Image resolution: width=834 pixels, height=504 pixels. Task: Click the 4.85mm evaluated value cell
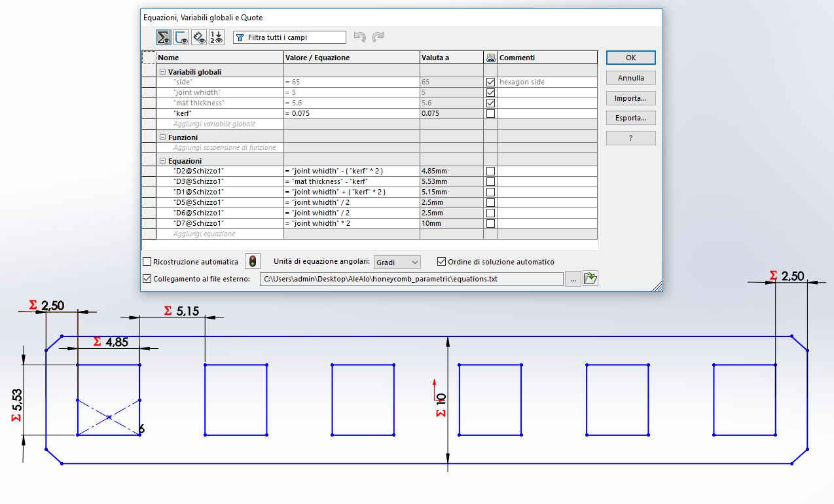[451, 171]
